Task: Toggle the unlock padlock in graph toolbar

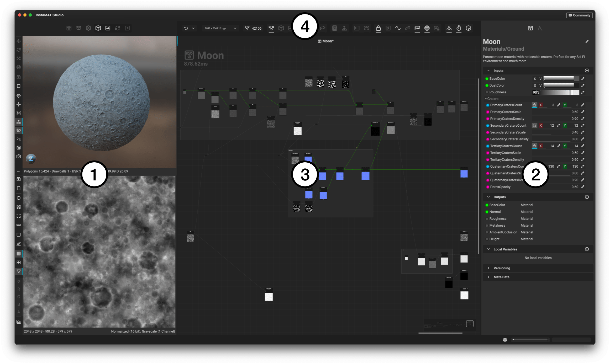Action: click(x=378, y=28)
